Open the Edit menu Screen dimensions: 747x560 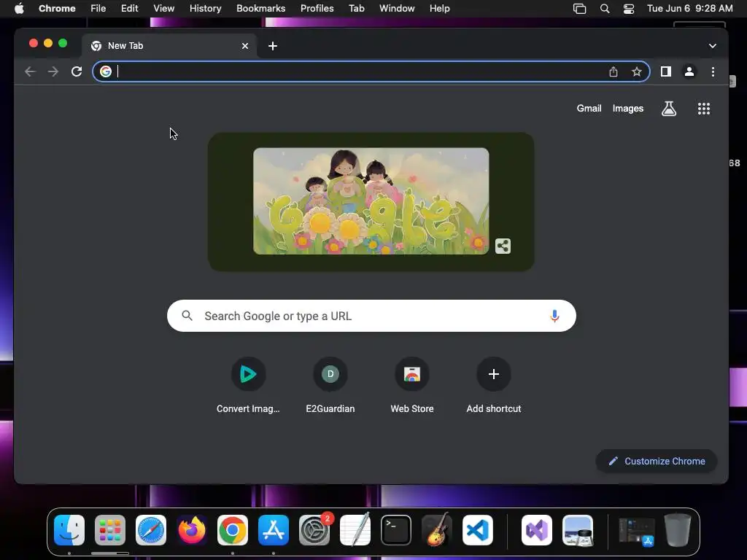tap(130, 9)
